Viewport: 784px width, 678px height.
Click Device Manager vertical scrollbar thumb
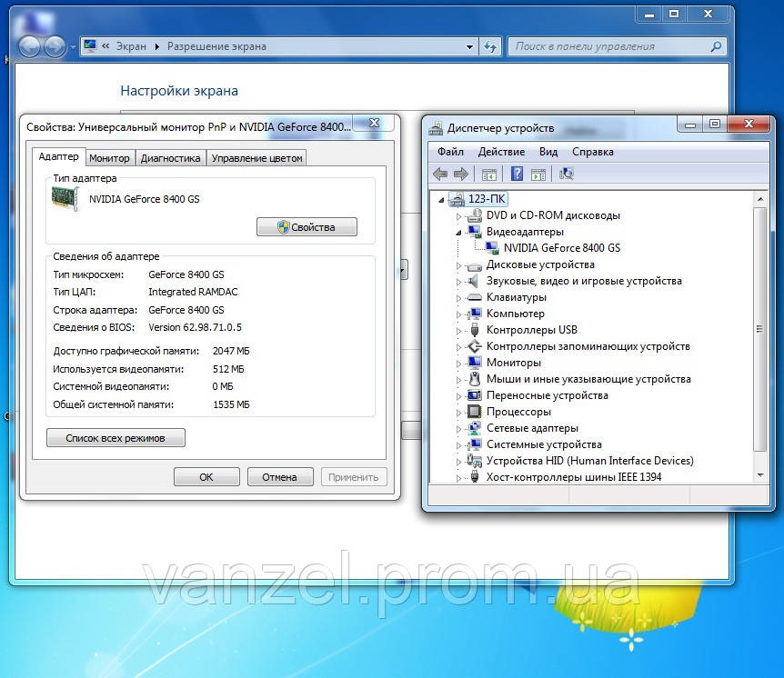pyautogui.click(x=760, y=329)
